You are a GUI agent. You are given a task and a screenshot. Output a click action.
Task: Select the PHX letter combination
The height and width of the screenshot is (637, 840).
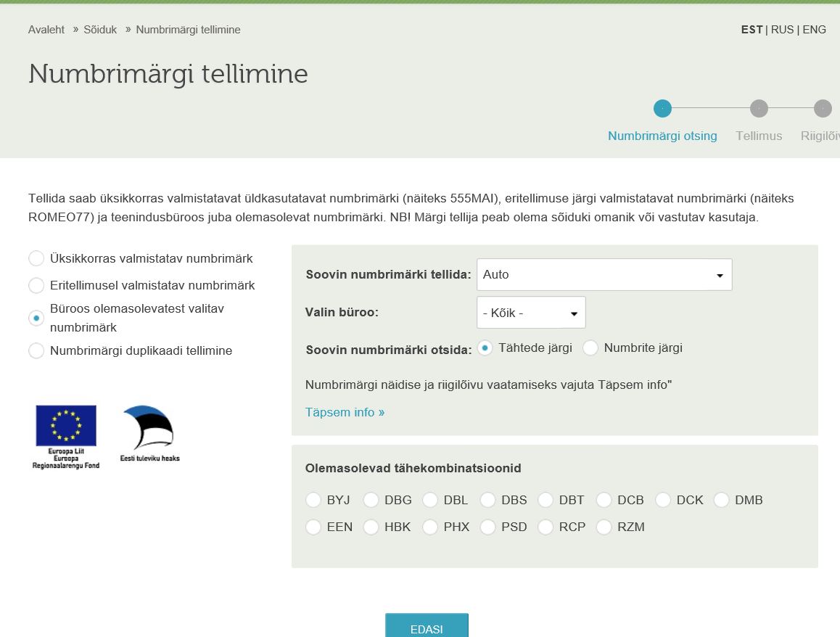tap(429, 527)
